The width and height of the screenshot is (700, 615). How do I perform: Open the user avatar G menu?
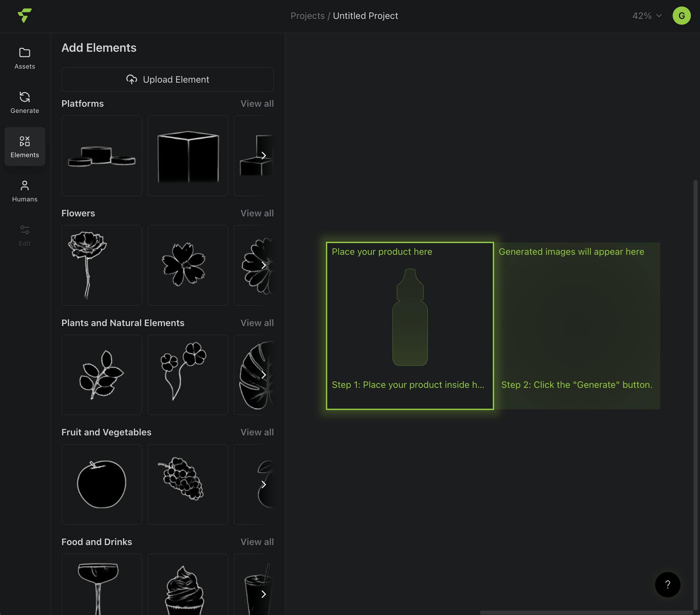(x=681, y=16)
